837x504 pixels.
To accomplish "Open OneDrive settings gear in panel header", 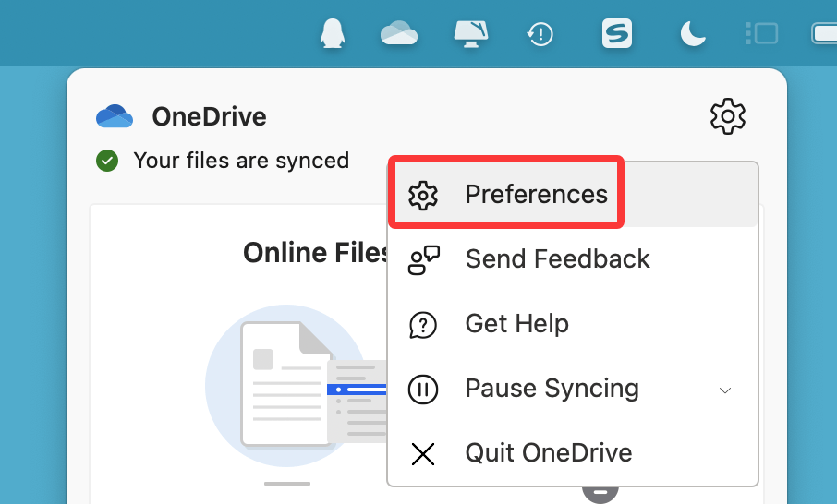I will tap(728, 115).
